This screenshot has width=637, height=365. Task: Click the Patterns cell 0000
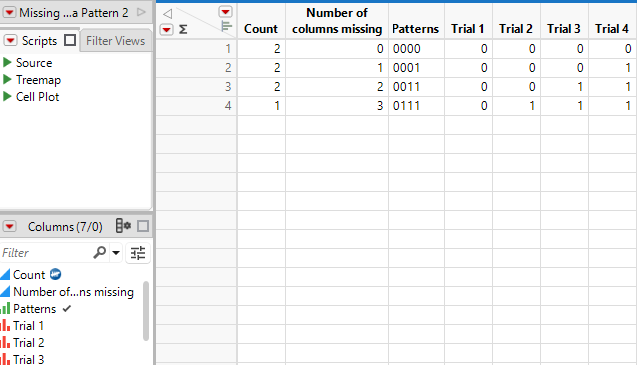pos(416,49)
